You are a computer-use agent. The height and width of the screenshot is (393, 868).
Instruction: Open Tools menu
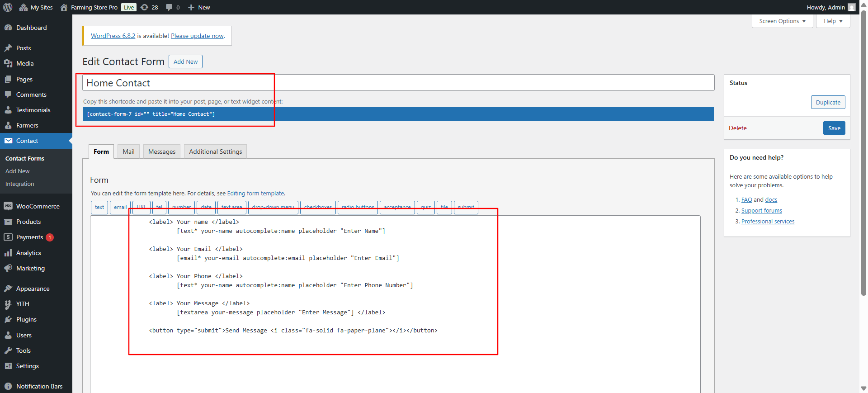pos(36,350)
